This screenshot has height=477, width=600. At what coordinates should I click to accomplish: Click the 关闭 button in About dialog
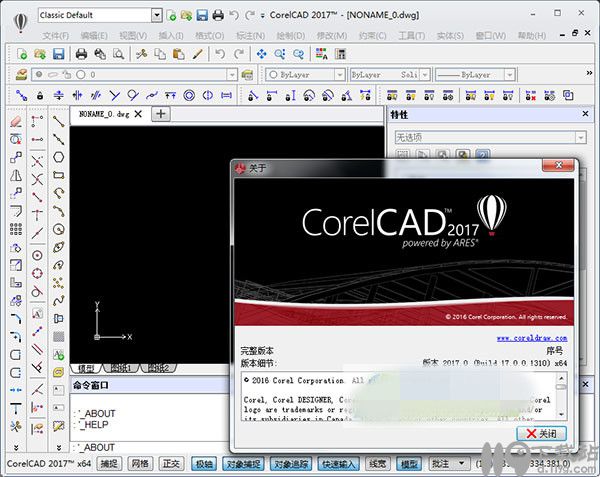[x=541, y=433]
